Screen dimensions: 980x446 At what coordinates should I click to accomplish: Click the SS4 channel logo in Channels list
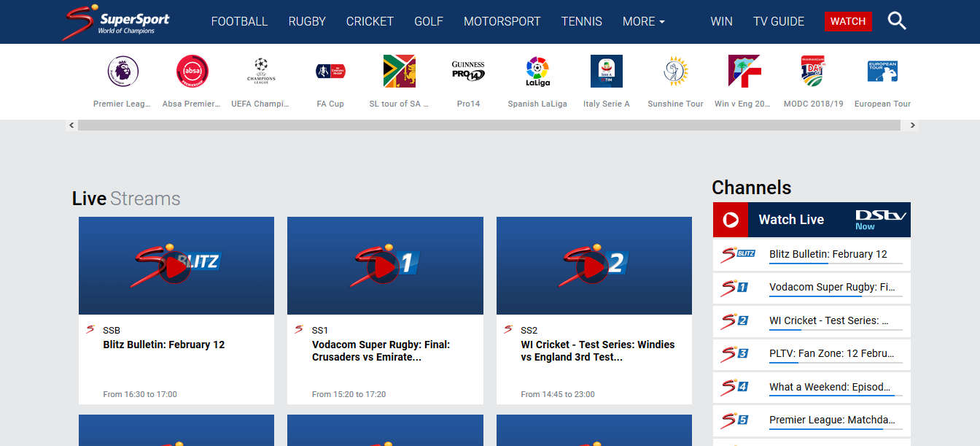734,387
